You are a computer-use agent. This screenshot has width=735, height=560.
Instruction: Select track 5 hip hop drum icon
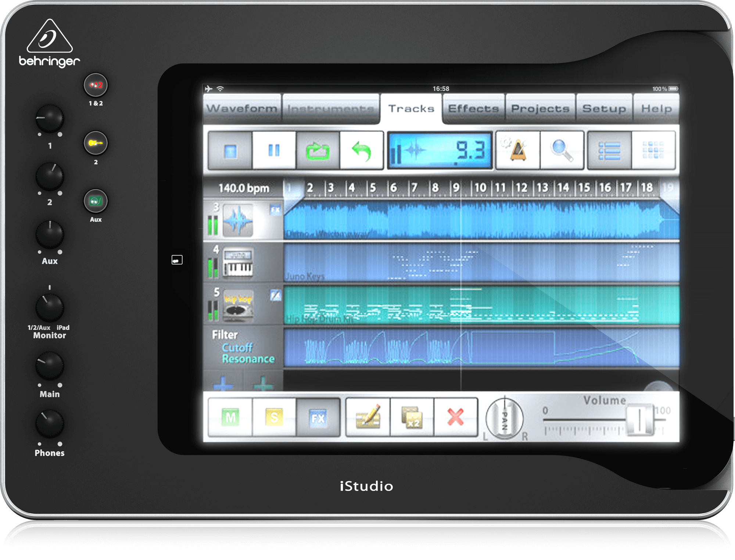[x=238, y=306]
